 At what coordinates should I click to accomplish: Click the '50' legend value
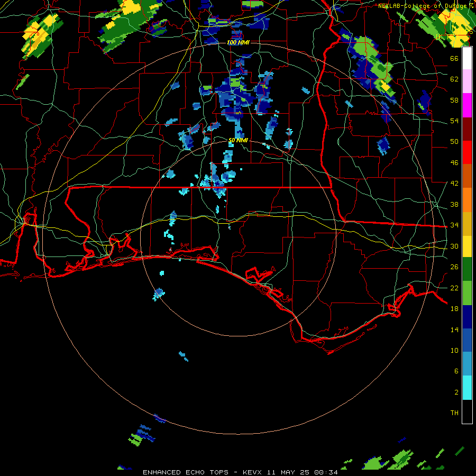(454, 141)
